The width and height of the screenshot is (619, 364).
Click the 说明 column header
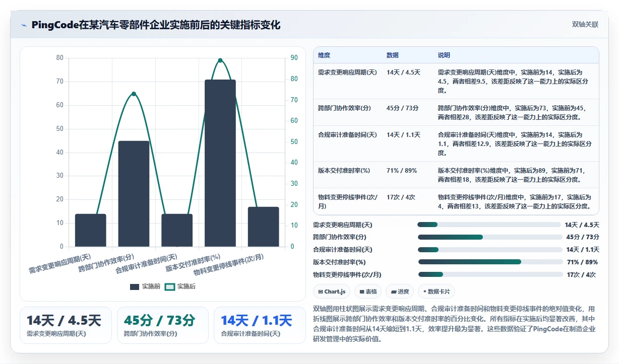click(x=444, y=55)
